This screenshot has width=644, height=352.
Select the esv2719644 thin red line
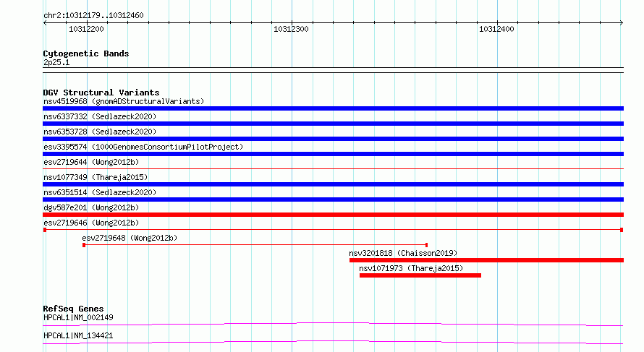pyautogui.click(x=333, y=168)
